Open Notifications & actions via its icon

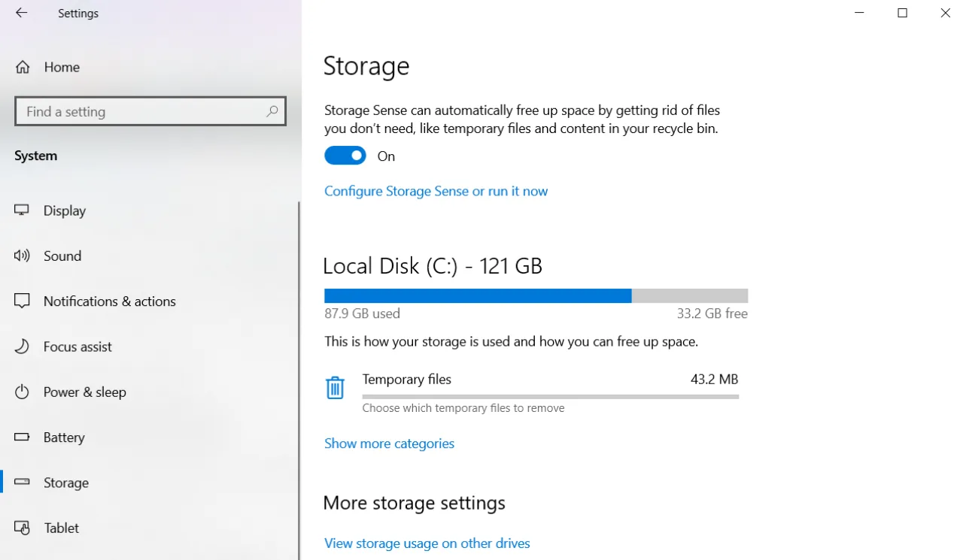click(22, 301)
